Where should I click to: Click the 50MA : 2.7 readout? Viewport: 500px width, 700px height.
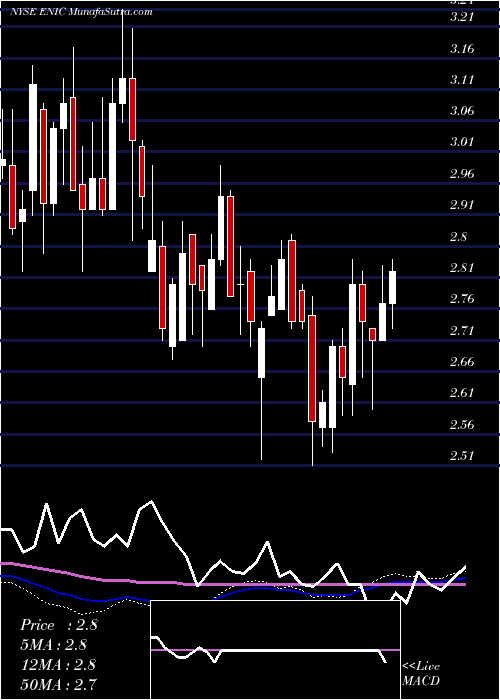58,684
